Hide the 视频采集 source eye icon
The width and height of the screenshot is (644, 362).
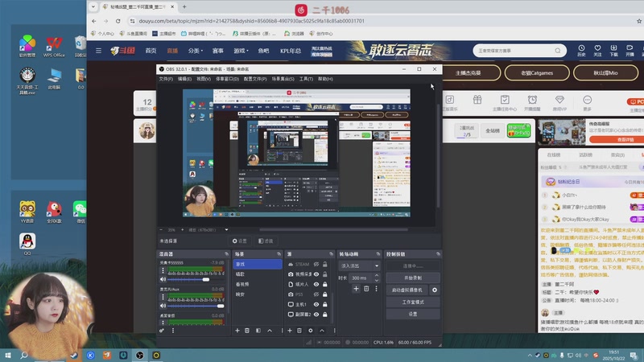tap(316, 274)
